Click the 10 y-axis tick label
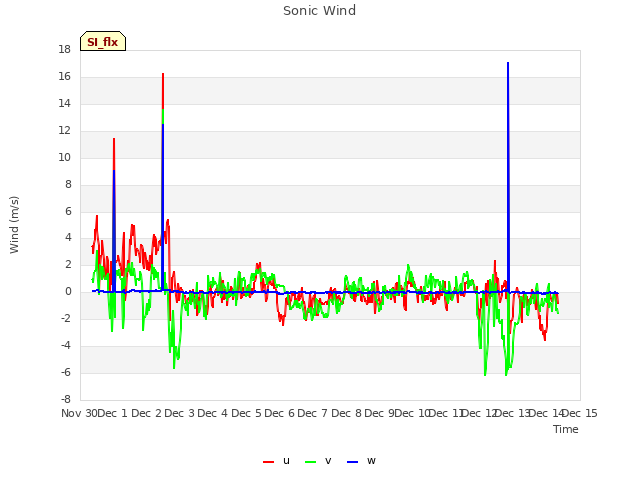 click(x=64, y=158)
